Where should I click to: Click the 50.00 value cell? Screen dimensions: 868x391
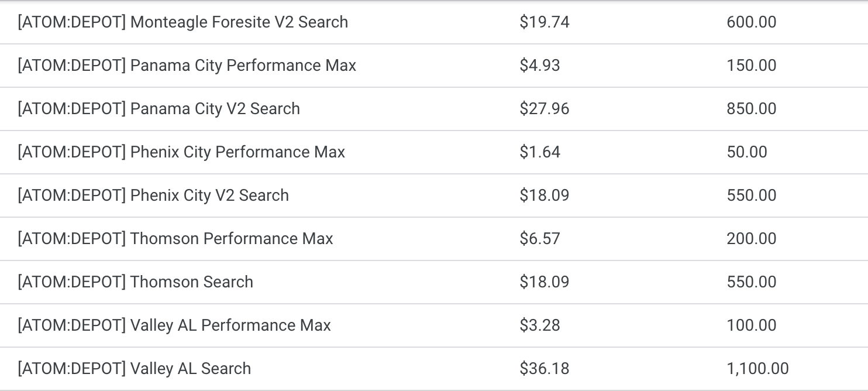[746, 152]
